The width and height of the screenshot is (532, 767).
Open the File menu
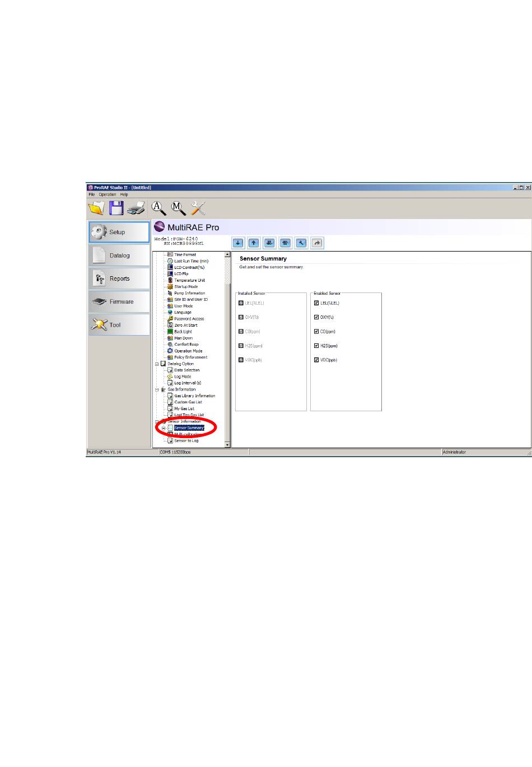click(92, 194)
